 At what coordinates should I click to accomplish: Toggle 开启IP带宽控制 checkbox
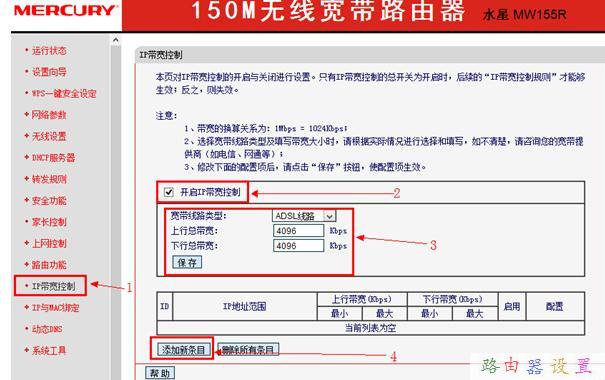(x=169, y=192)
